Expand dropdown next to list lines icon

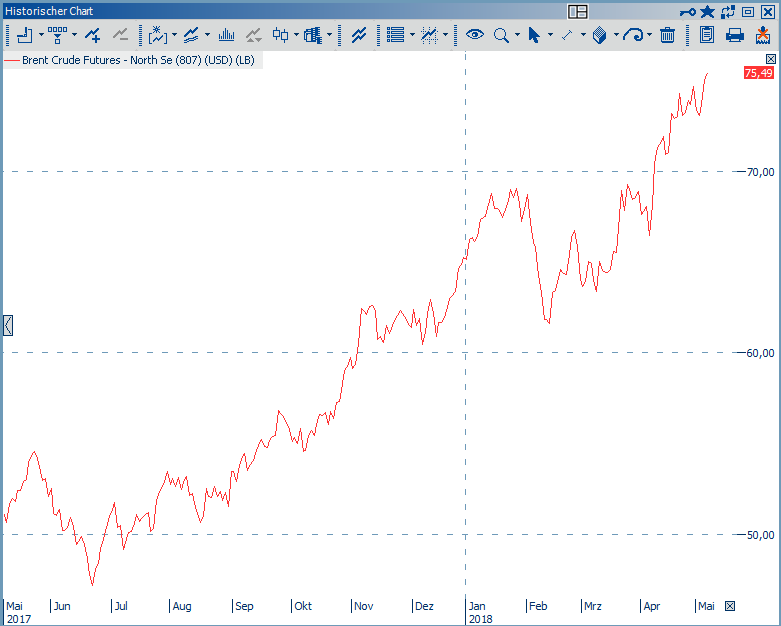(412, 35)
